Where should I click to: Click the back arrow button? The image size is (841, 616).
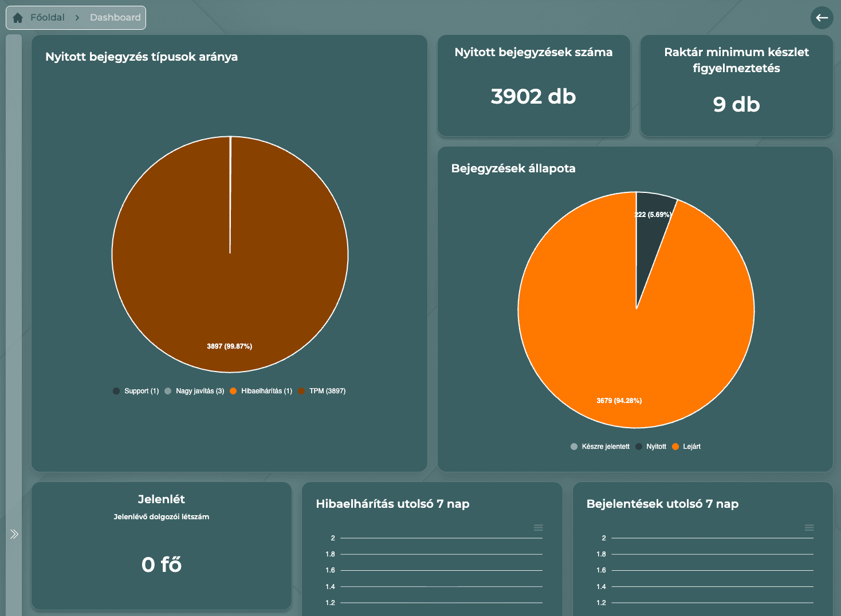822,18
